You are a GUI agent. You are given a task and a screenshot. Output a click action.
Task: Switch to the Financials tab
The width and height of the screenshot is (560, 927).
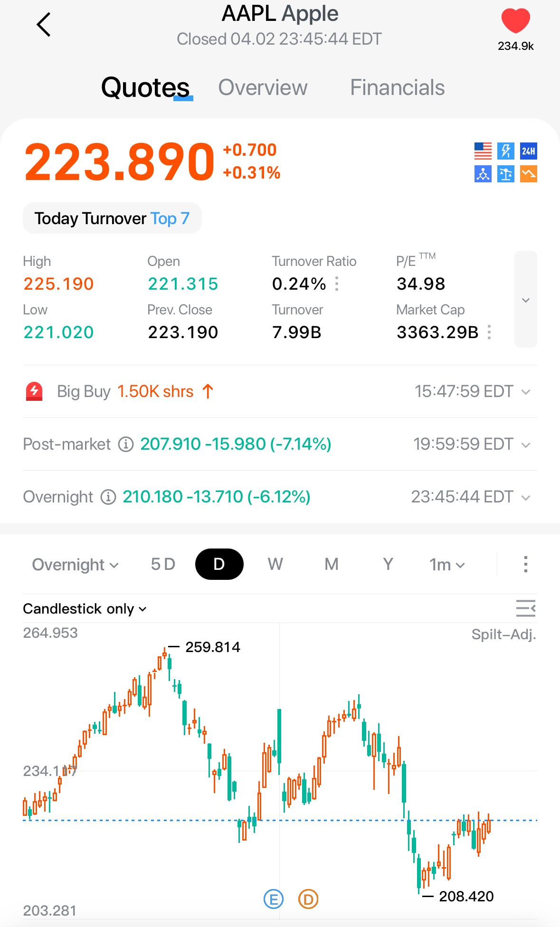click(x=397, y=88)
